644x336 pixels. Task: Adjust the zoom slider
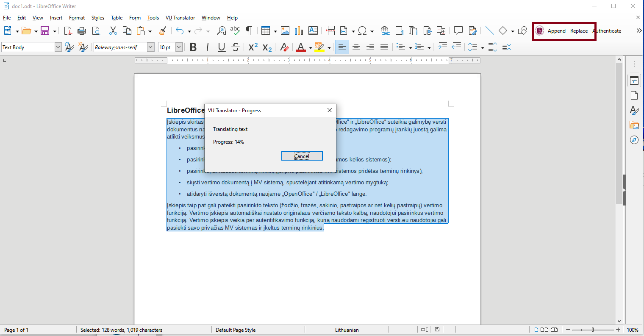pyautogui.click(x=593, y=330)
